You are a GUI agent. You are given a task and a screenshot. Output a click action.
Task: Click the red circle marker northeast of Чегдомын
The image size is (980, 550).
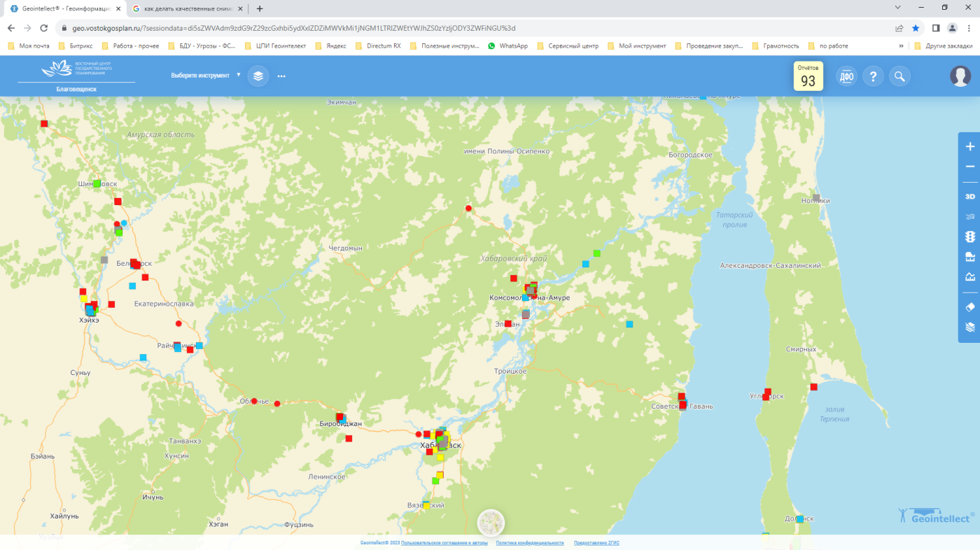click(469, 208)
